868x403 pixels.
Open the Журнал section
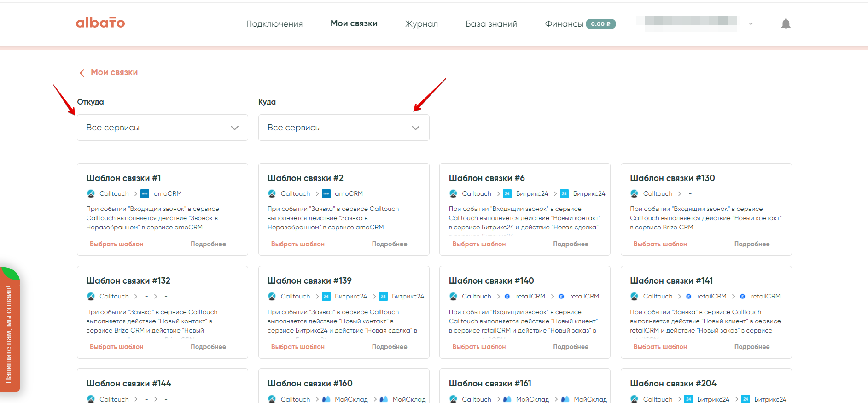pyautogui.click(x=421, y=24)
